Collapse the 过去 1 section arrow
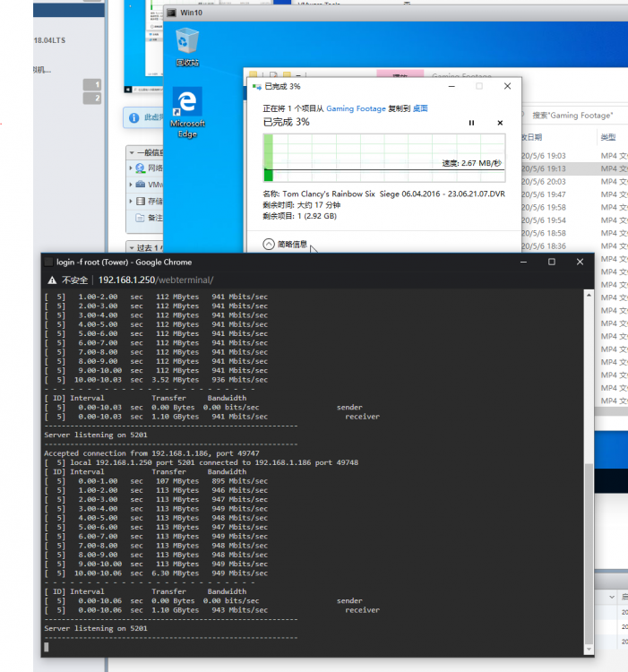Screen dimensions: 628x672 click(132, 247)
